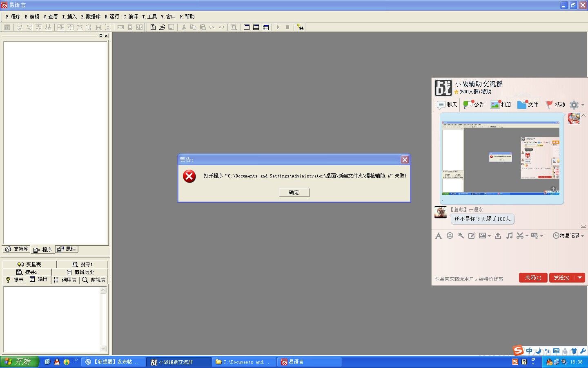Click the binoculars help-search toolbar icon
This screenshot has width=588, height=368.
tap(301, 27)
